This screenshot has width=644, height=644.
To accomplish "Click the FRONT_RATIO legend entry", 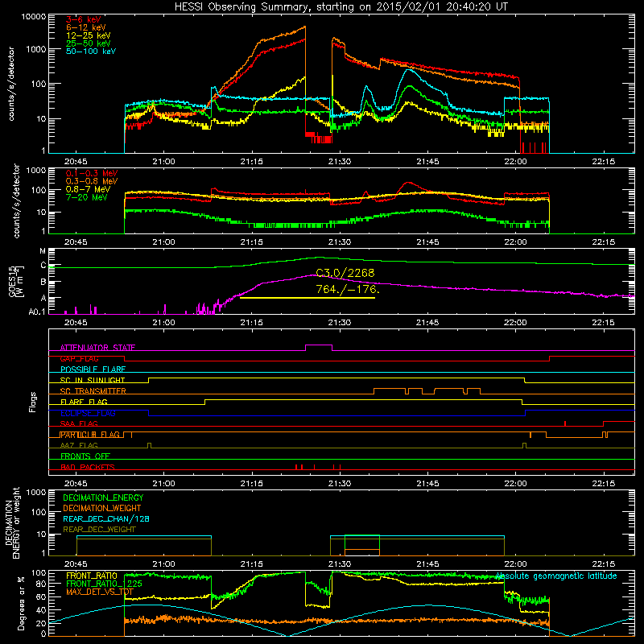I will 92,576.
